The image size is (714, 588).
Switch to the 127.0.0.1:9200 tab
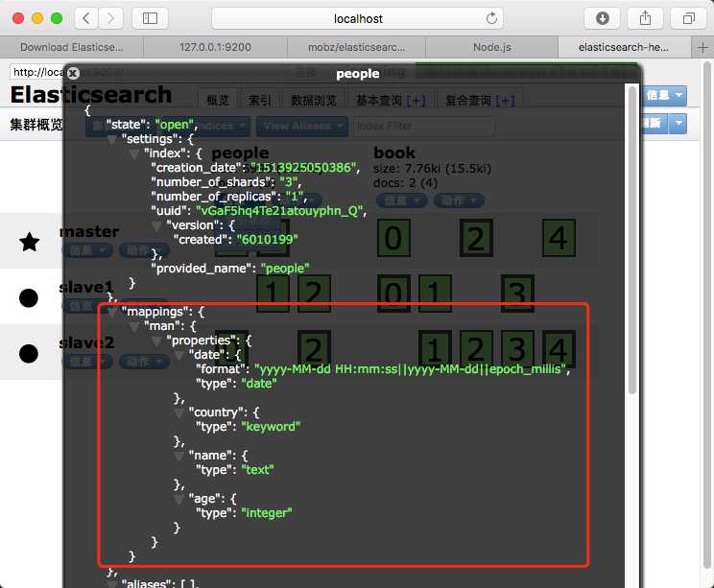[x=215, y=47]
